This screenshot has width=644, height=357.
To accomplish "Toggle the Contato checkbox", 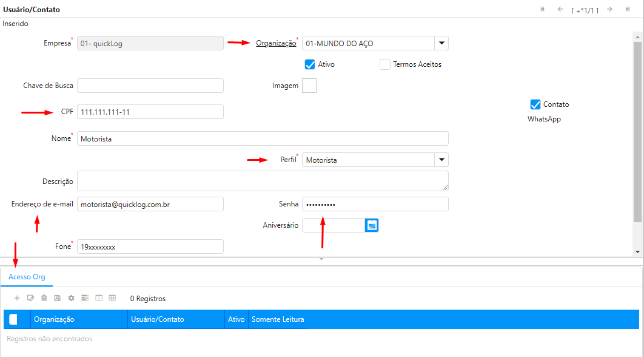I will (x=535, y=104).
